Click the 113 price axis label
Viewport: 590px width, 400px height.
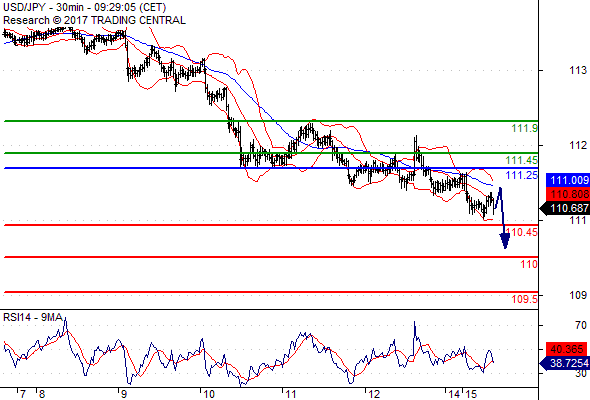point(578,70)
